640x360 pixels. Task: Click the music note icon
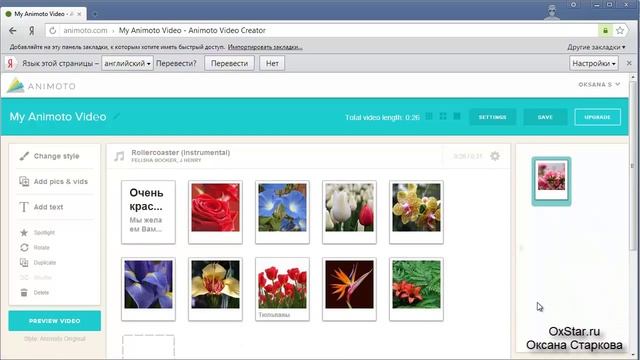click(119, 156)
